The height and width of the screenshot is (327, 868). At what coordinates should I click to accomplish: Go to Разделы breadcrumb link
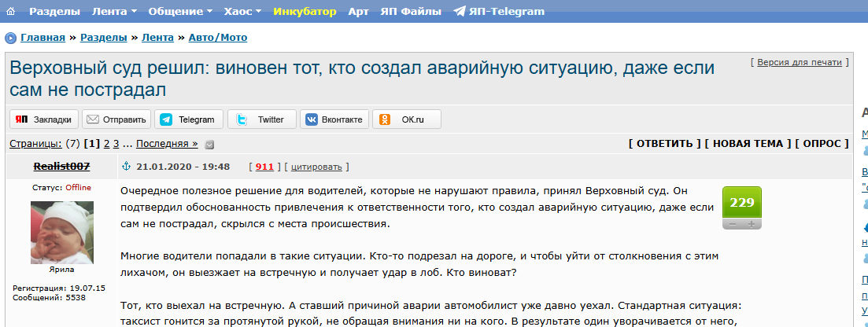pyautogui.click(x=104, y=38)
